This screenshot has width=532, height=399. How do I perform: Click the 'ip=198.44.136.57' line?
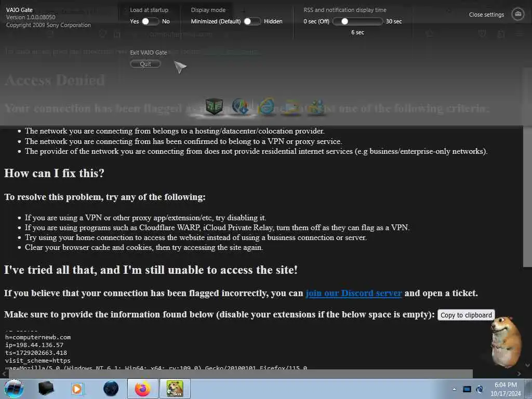point(34,345)
